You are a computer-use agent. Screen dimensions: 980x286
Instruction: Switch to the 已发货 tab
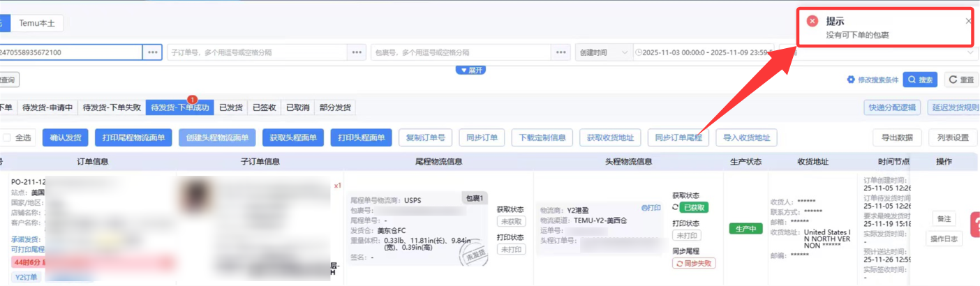tap(230, 108)
